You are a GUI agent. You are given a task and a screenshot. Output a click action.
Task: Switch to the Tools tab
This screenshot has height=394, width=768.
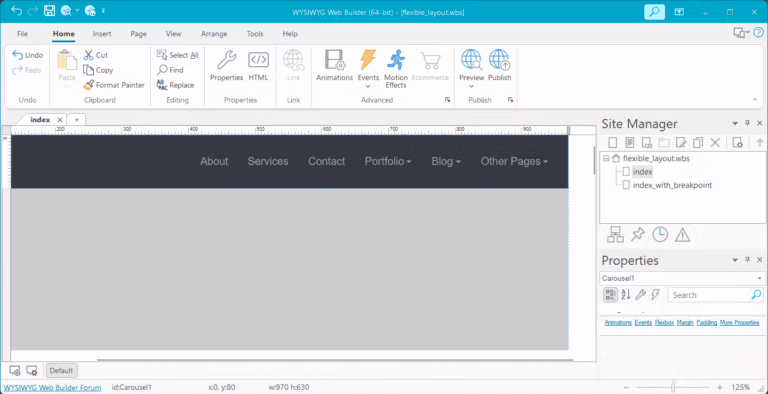(x=255, y=34)
